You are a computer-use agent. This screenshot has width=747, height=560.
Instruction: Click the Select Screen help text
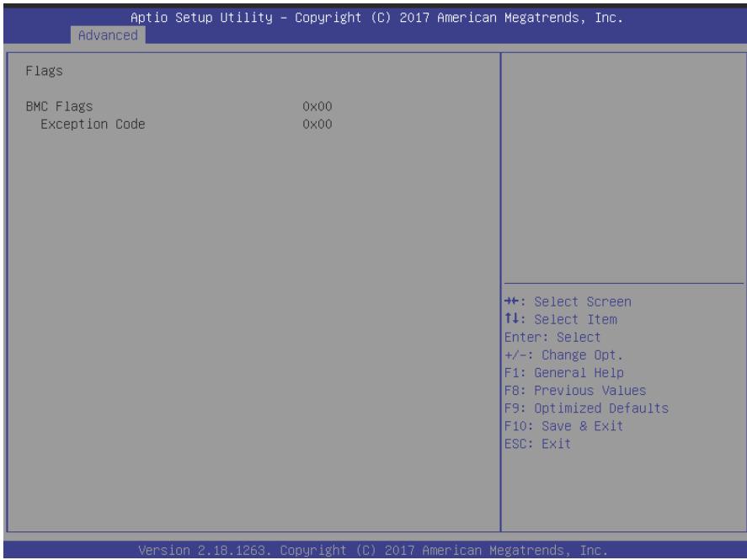click(x=583, y=302)
